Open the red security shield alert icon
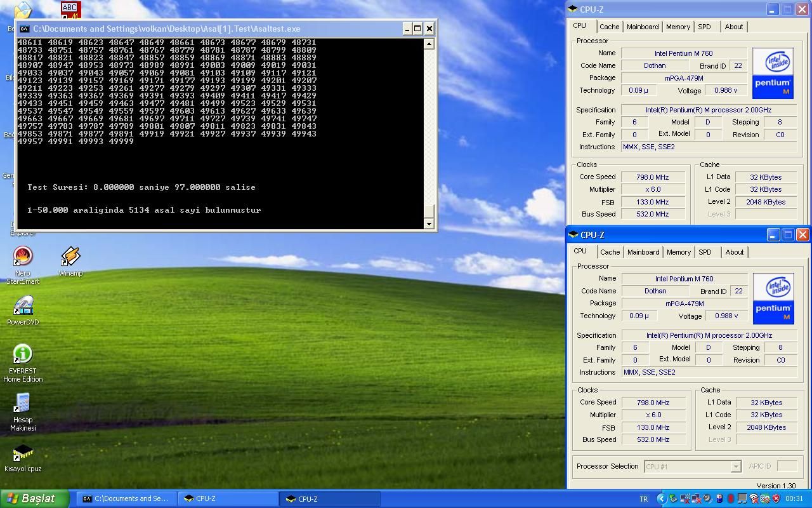Screen dimensions: 812x508 point(776,498)
